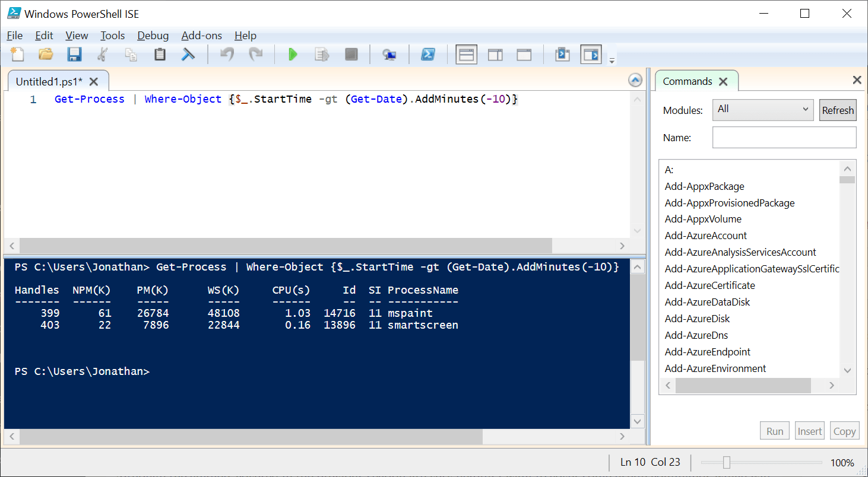Click the zoom slider thumb in status bar

[x=726, y=463]
